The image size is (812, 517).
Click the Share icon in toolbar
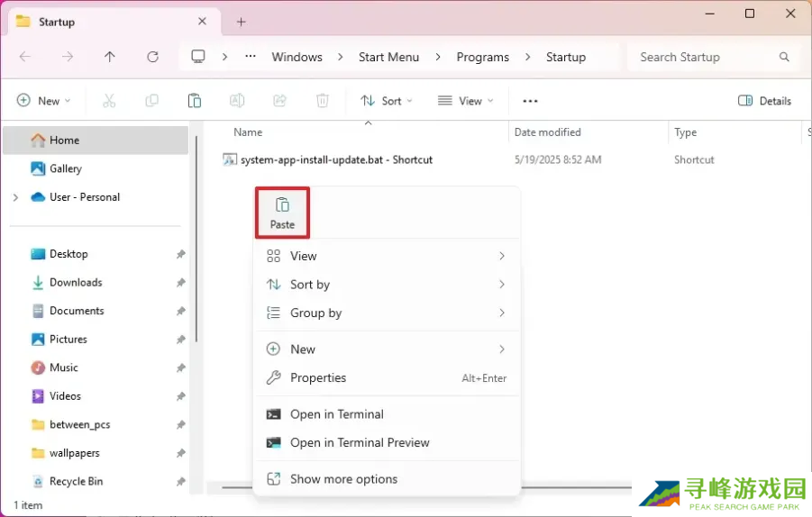click(x=279, y=101)
